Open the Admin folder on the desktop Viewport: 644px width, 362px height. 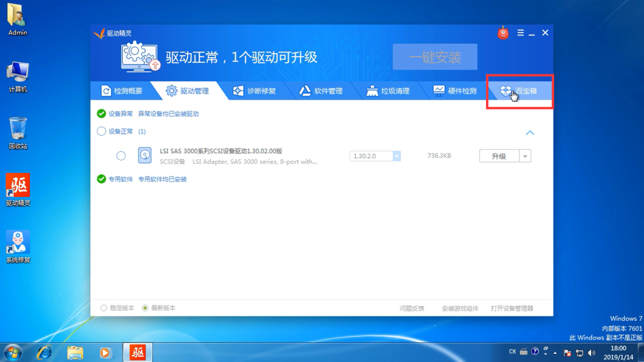(x=18, y=20)
